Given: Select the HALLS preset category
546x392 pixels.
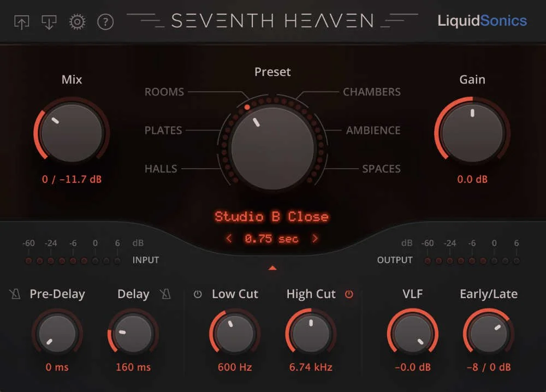Looking at the screenshot, I should [161, 169].
